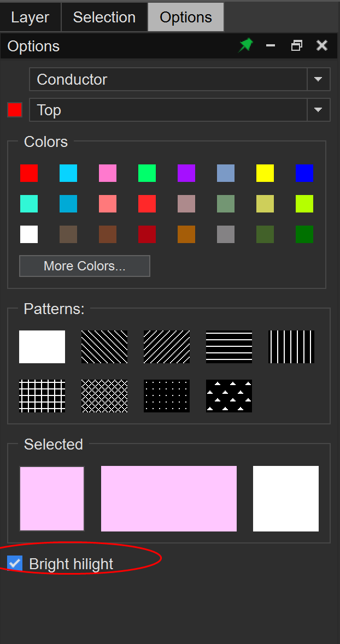Select the square grid pattern

[42, 396]
